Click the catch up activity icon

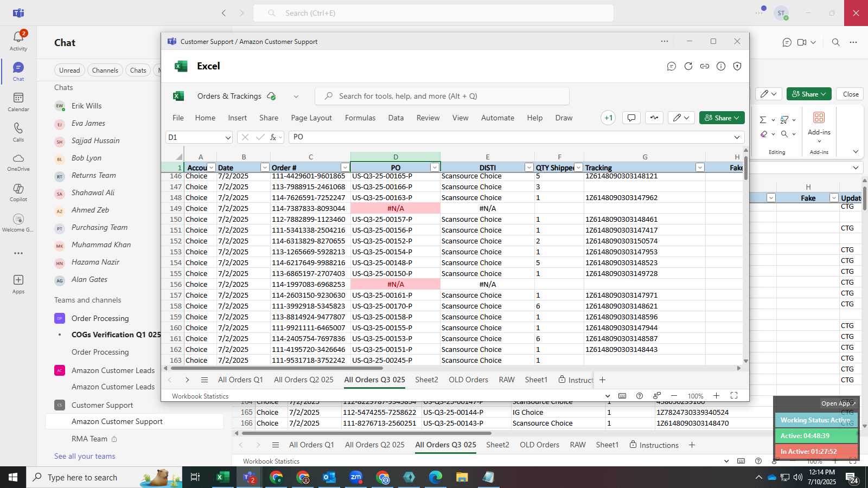click(x=654, y=118)
